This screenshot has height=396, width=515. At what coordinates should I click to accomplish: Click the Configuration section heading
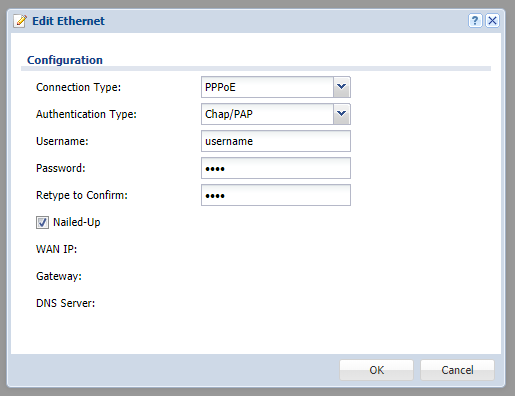click(x=65, y=60)
